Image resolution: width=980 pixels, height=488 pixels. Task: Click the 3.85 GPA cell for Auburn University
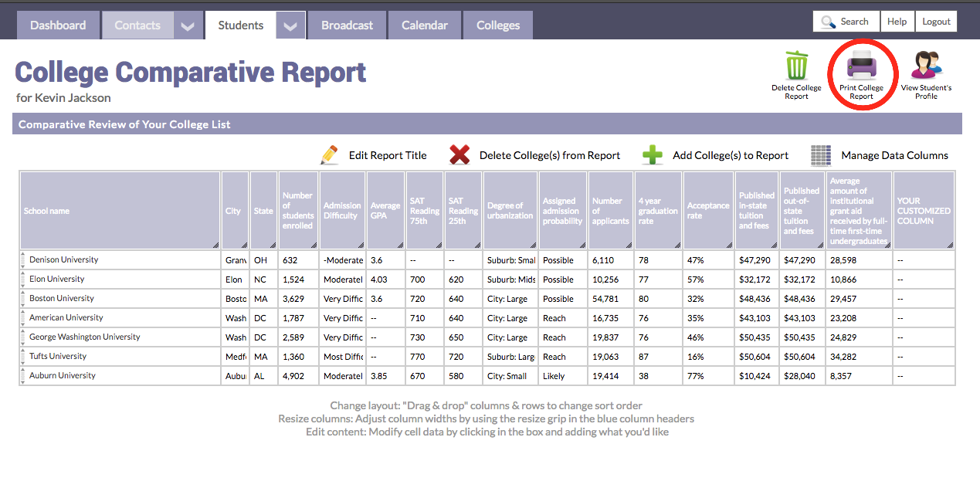click(386, 376)
